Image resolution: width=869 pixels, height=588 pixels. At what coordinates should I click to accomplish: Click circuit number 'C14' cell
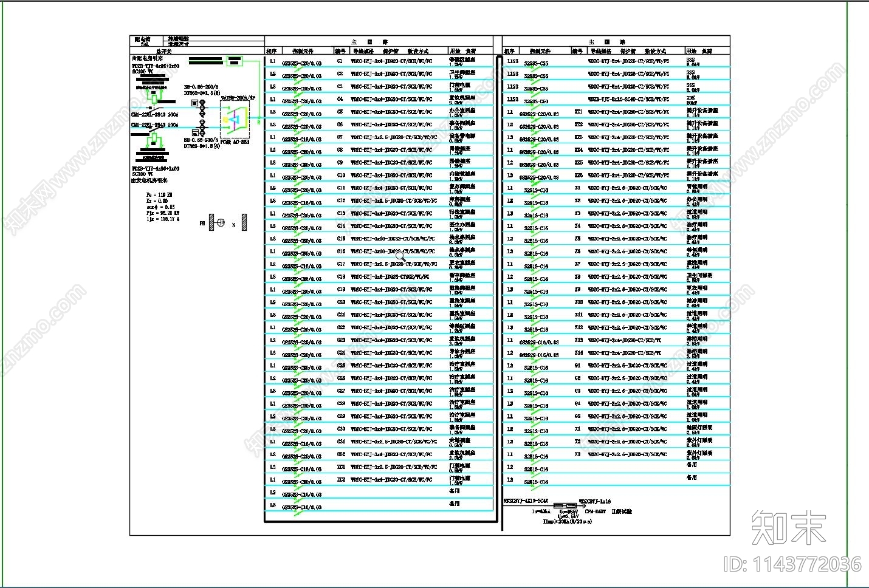(342, 226)
